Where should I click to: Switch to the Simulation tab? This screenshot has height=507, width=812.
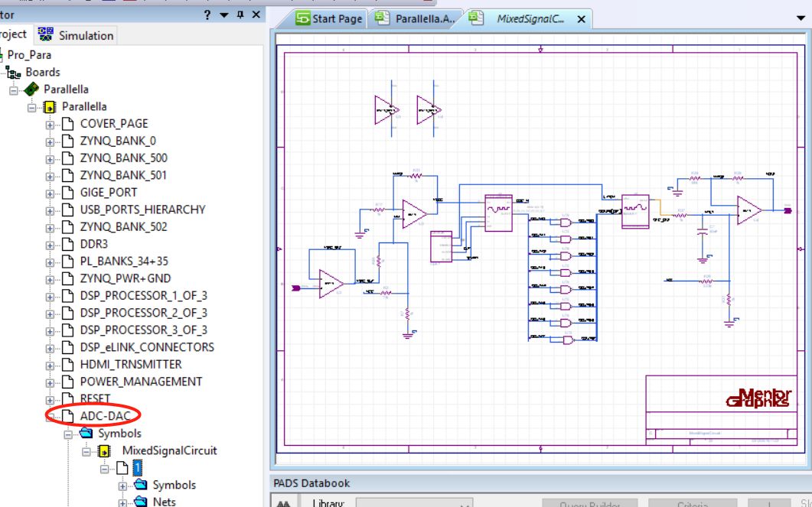coord(81,35)
